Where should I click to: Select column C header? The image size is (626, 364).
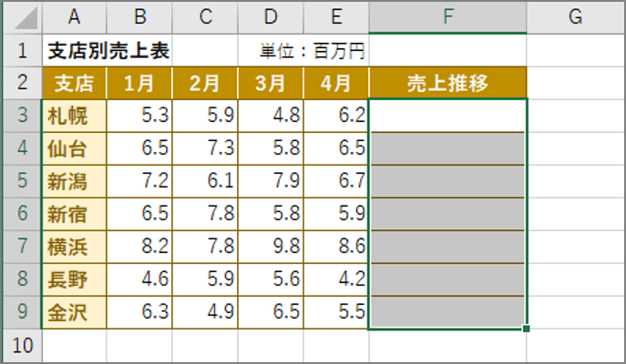coord(205,17)
